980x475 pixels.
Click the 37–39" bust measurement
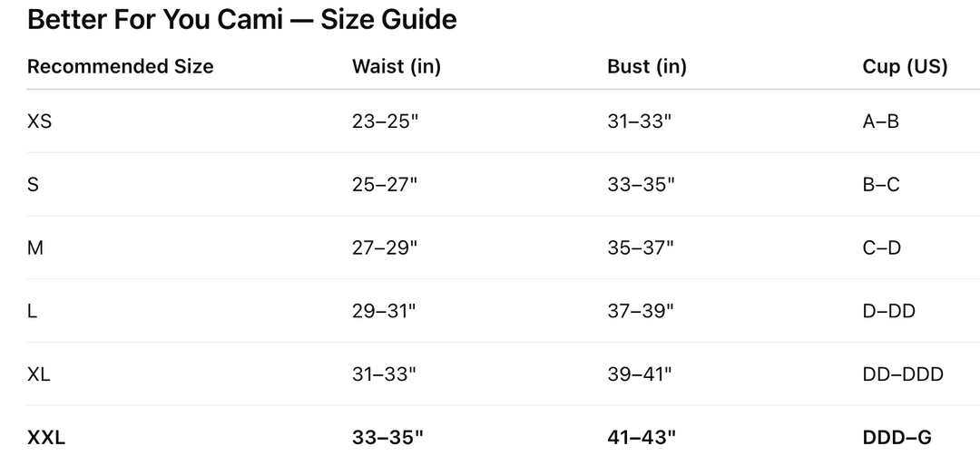click(x=641, y=311)
